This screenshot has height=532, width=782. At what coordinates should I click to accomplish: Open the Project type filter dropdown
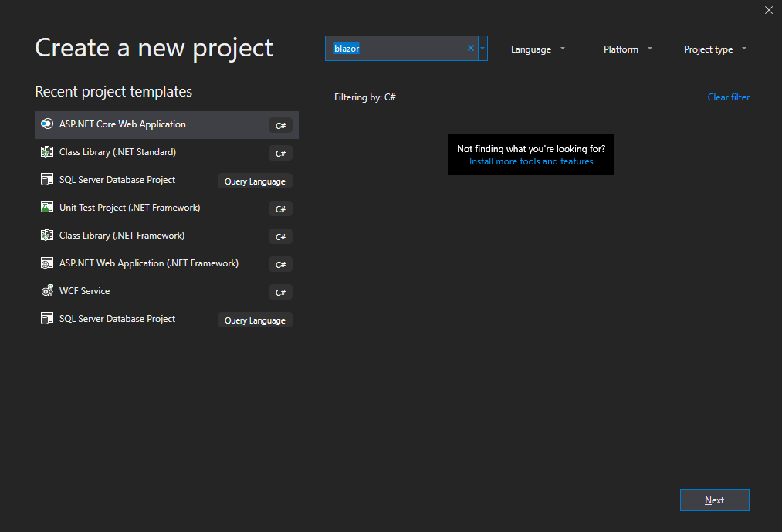(715, 49)
